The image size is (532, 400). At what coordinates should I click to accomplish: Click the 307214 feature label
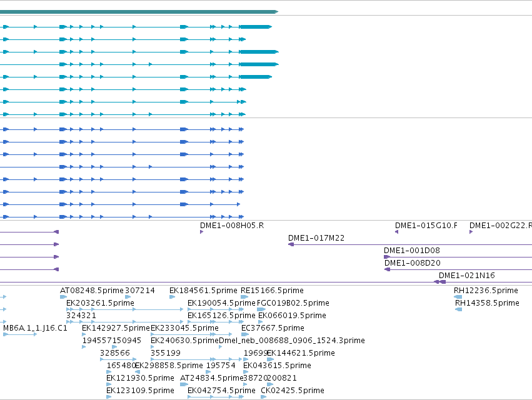140,291
